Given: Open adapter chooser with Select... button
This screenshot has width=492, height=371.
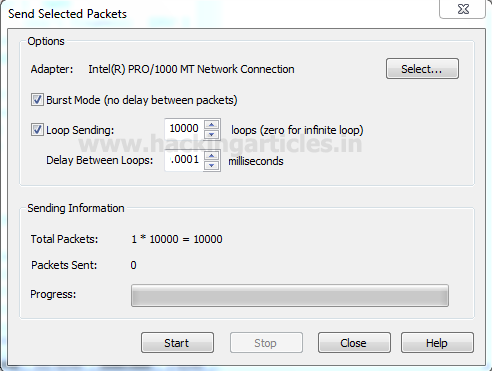Looking at the screenshot, I should [x=422, y=69].
